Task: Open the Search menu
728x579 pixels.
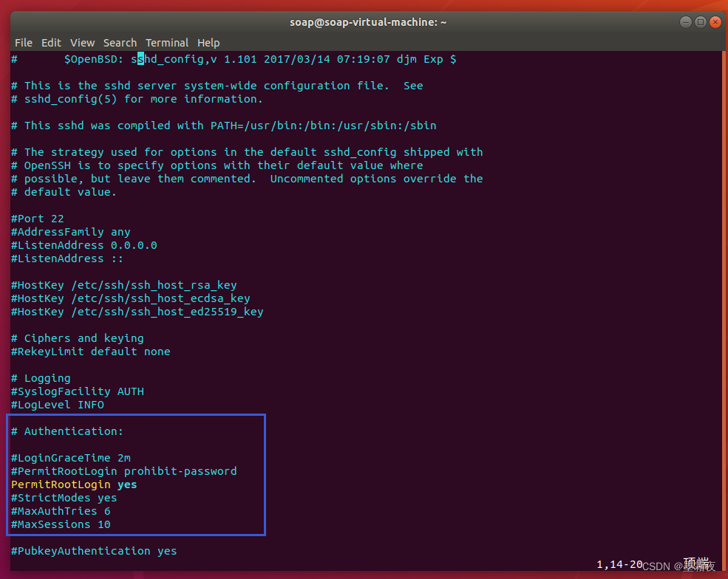Action: (120, 42)
